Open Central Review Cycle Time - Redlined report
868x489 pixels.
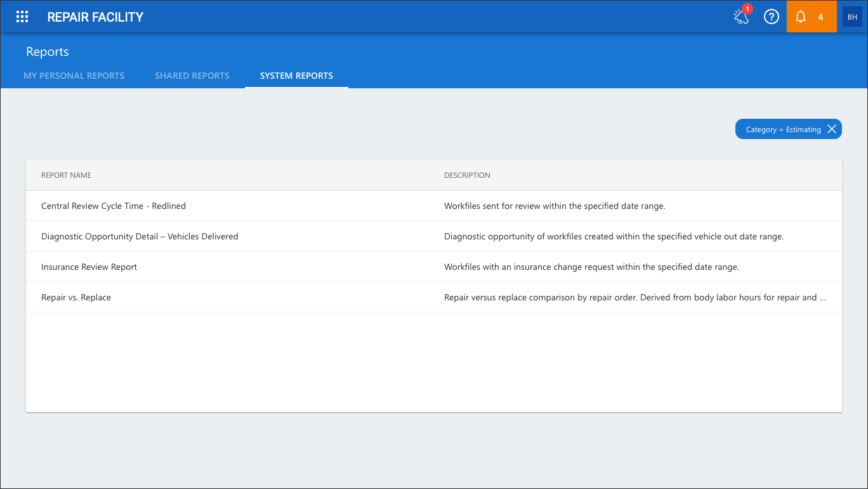[114, 206]
